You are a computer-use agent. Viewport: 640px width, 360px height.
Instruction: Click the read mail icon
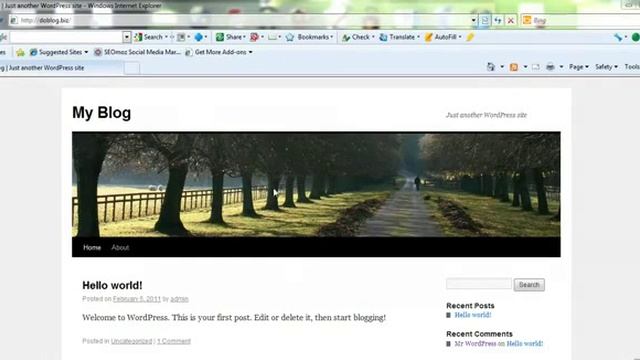click(536, 67)
